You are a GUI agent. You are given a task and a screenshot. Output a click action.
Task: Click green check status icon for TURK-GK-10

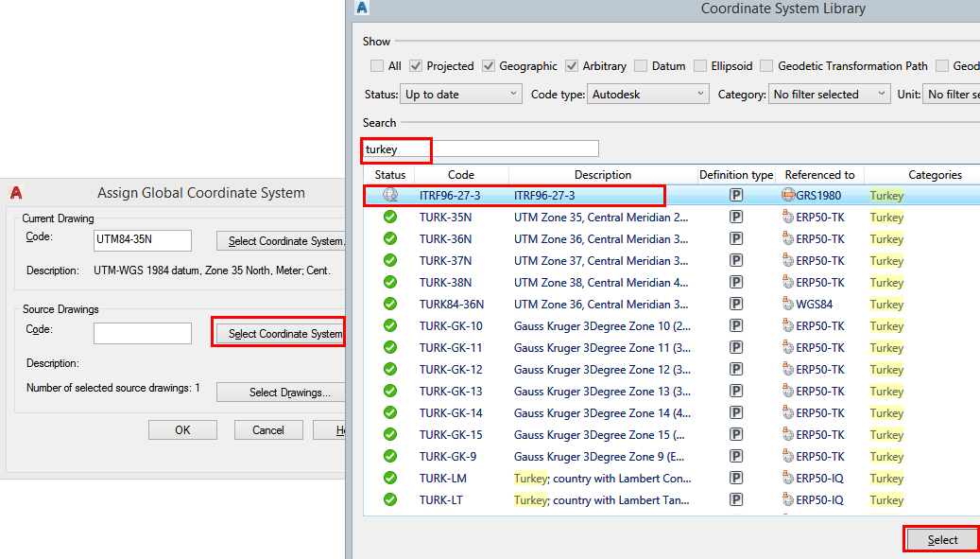click(390, 325)
